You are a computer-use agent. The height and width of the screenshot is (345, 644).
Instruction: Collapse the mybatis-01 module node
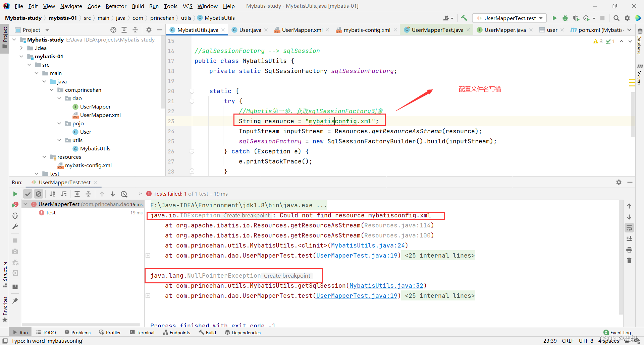coord(22,56)
